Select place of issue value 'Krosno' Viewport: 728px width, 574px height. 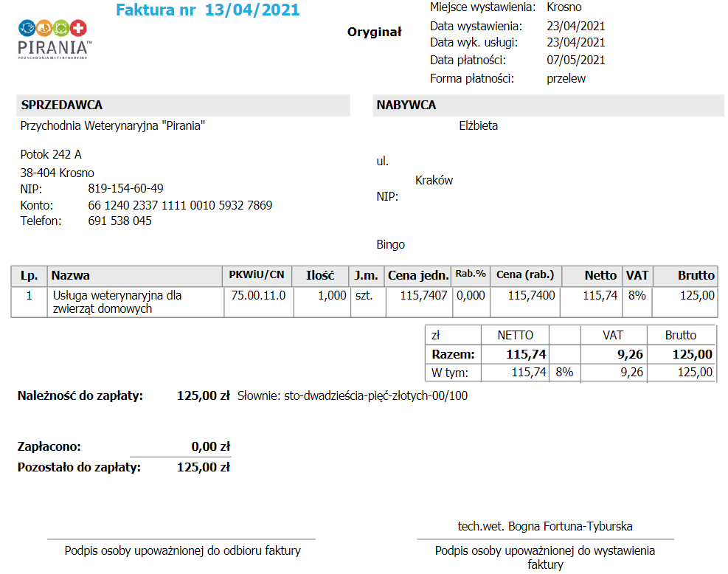(x=564, y=7)
